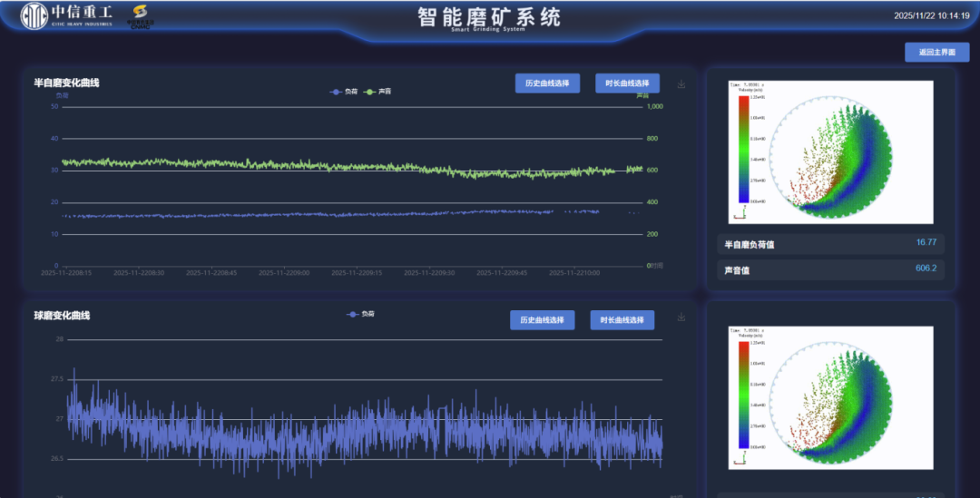Click the 智能磨矿系统 header title
980x498 pixels.
coord(489,17)
